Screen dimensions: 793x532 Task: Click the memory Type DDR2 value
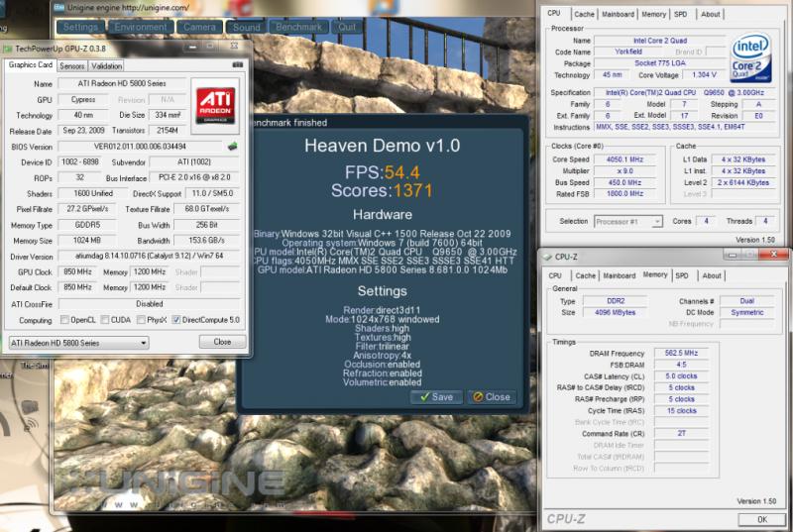point(616,300)
